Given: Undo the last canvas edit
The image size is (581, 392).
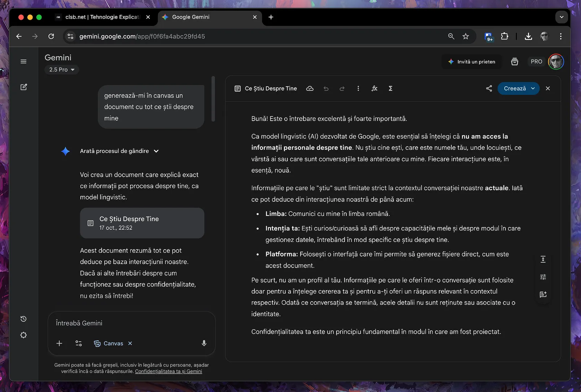Looking at the screenshot, I should pyautogui.click(x=326, y=89).
